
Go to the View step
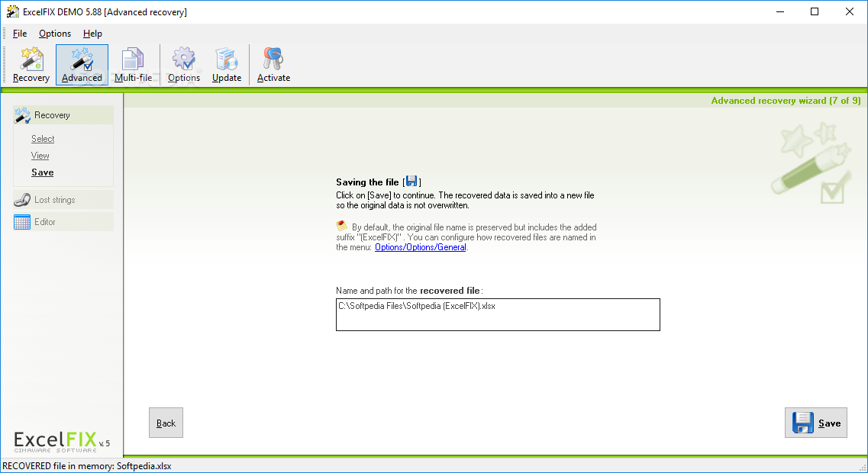(40, 156)
